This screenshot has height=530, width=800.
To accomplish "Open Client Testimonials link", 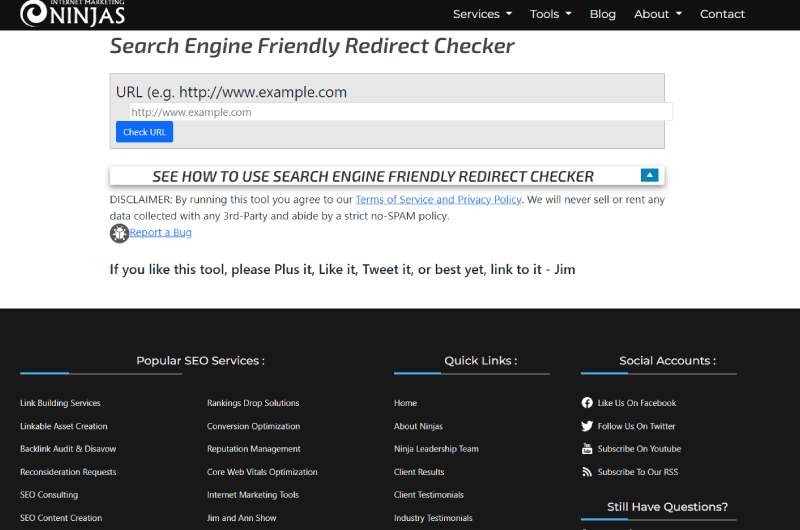I will [x=429, y=495].
